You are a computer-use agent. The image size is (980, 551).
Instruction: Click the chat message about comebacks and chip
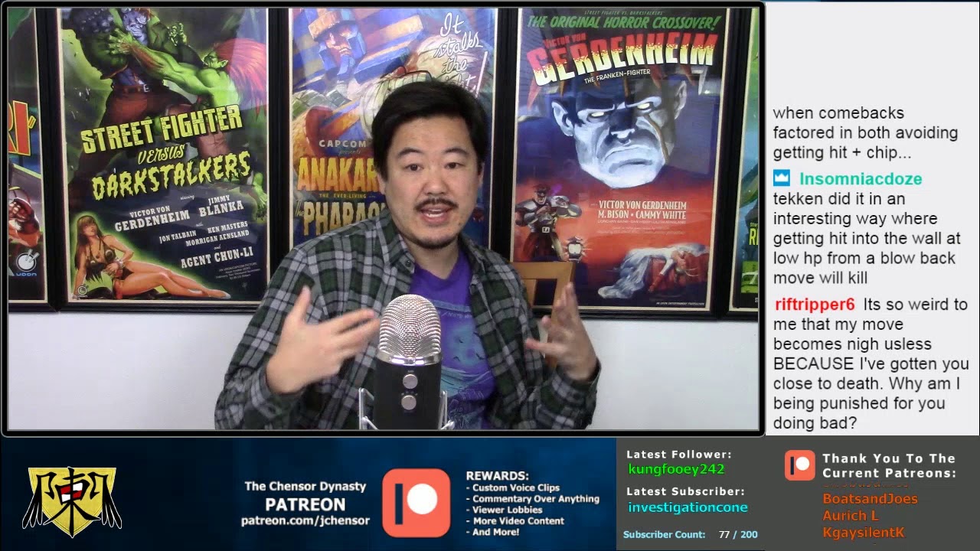click(x=865, y=133)
